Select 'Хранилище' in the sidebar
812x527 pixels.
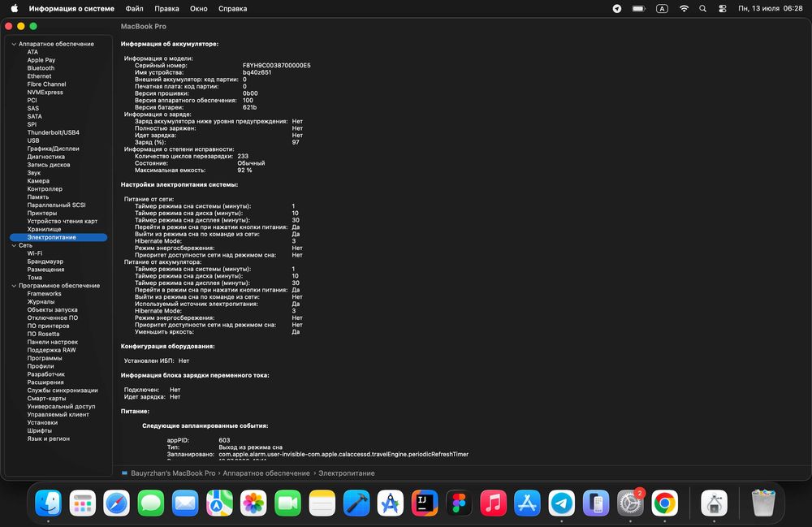click(44, 229)
